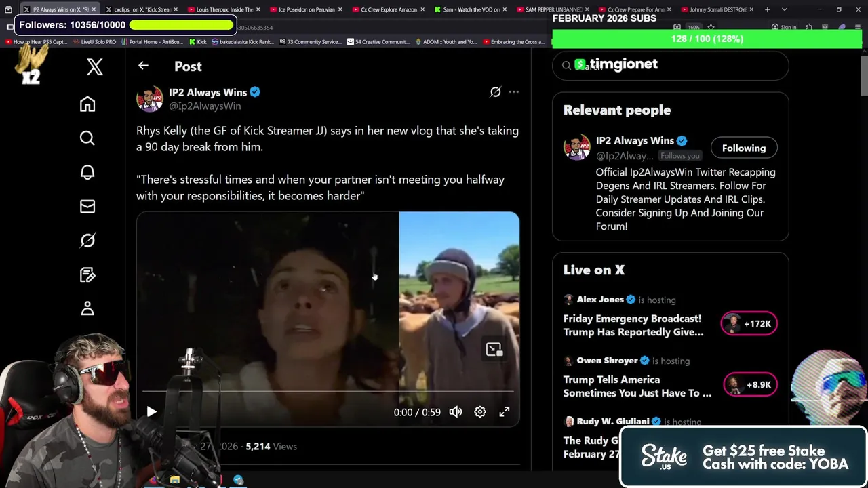This screenshot has height=488, width=868.
Task: Switch to Cx Crew Explore Amazon tab
Action: pos(388,9)
